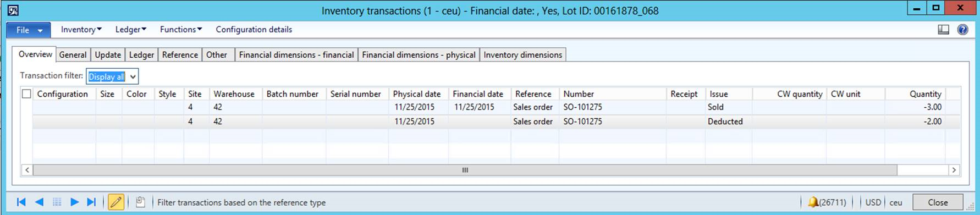Click the ceu company in status bar
The width and height of the screenshot is (980, 215).
click(895, 202)
